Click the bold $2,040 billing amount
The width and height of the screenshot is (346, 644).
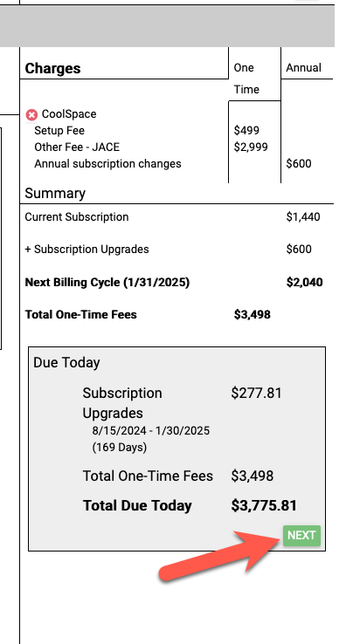304,282
